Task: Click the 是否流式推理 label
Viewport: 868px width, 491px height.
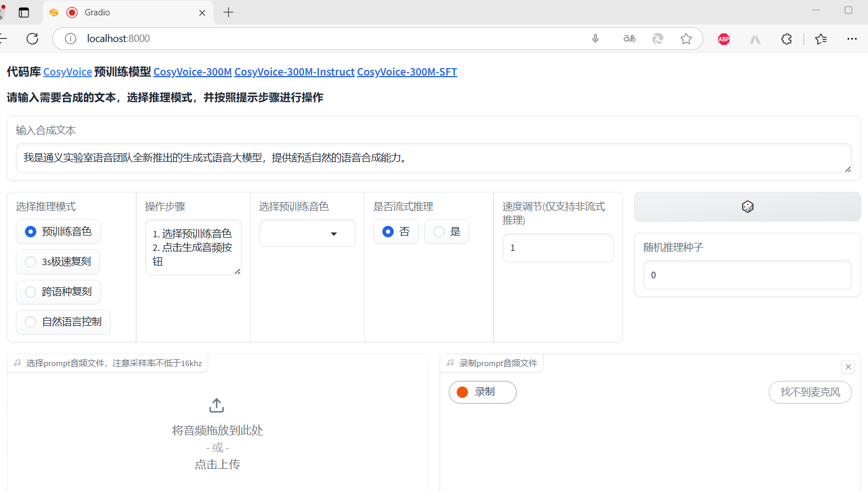Action: [403, 207]
